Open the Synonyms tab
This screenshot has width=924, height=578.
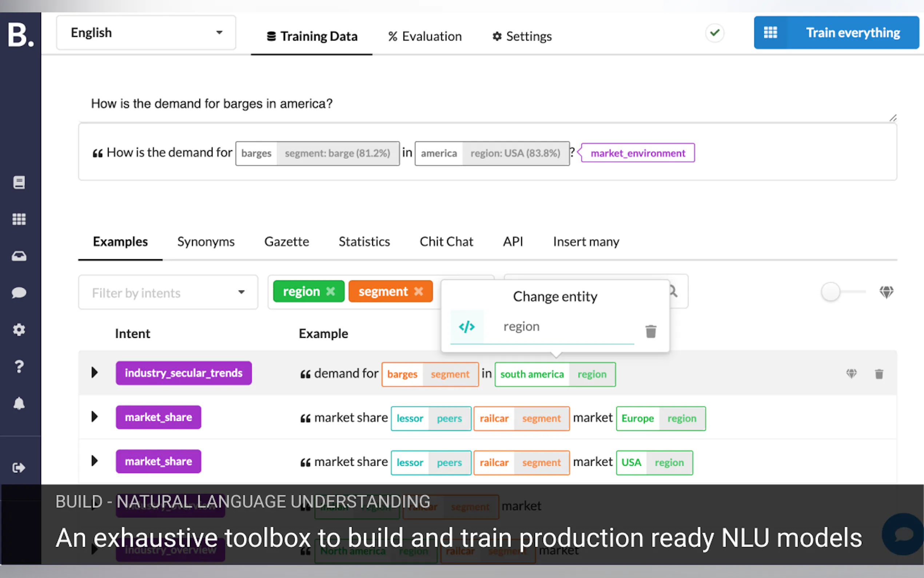pos(206,242)
